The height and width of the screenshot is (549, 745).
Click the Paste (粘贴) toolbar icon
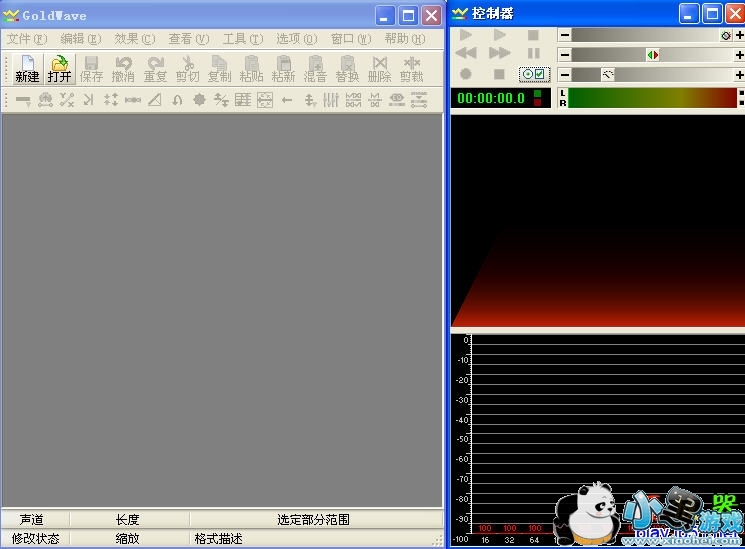pyautogui.click(x=251, y=69)
